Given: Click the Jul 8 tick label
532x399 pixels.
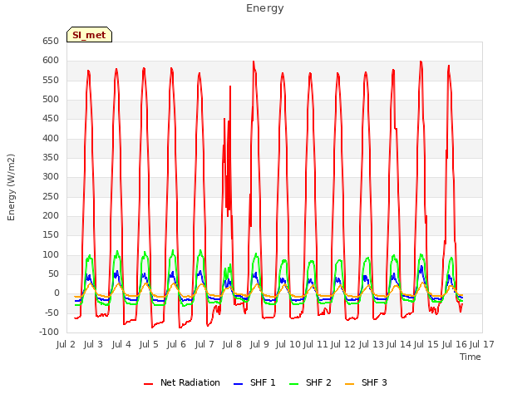Looking at the screenshot, I should pos(232,344).
